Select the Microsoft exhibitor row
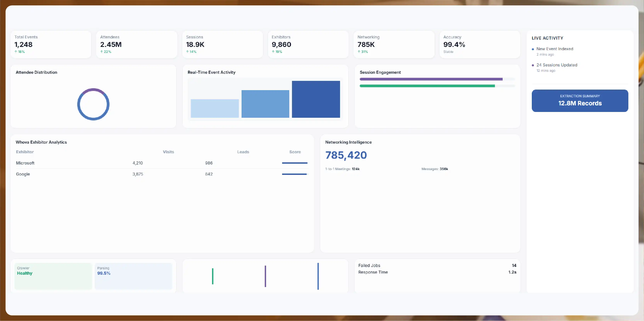This screenshot has height=321, width=644. (162, 163)
